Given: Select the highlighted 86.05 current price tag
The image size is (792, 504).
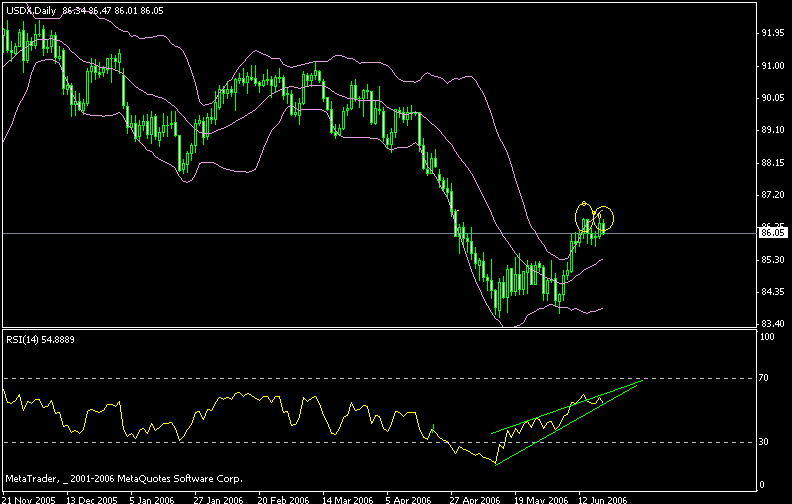Looking at the screenshot, I should click(773, 233).
